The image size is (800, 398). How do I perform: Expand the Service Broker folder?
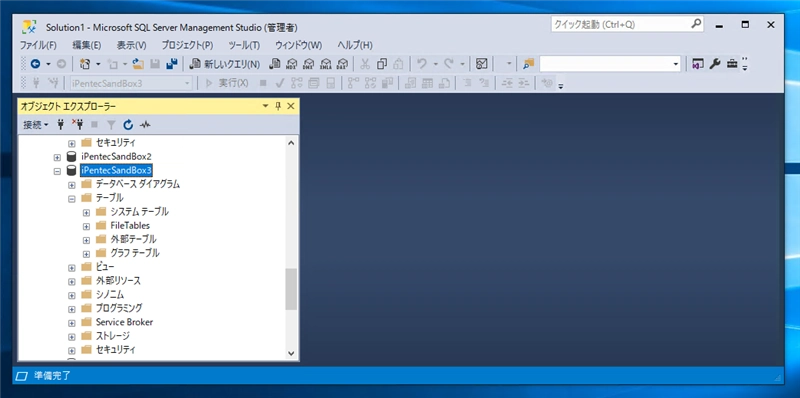tap(72, 323)
